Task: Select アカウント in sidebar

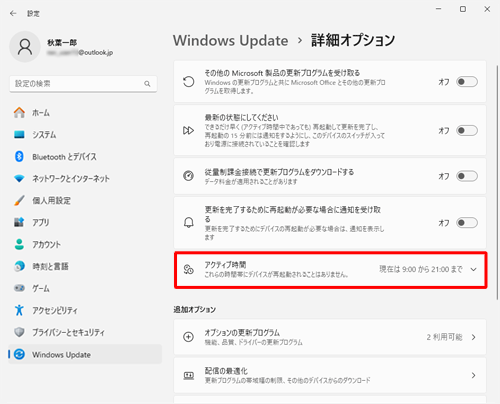Action: click(85, 244)
